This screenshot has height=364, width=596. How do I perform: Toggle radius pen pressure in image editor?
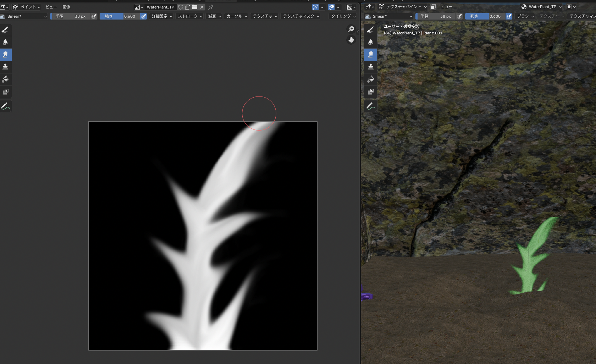coord(94,16)
